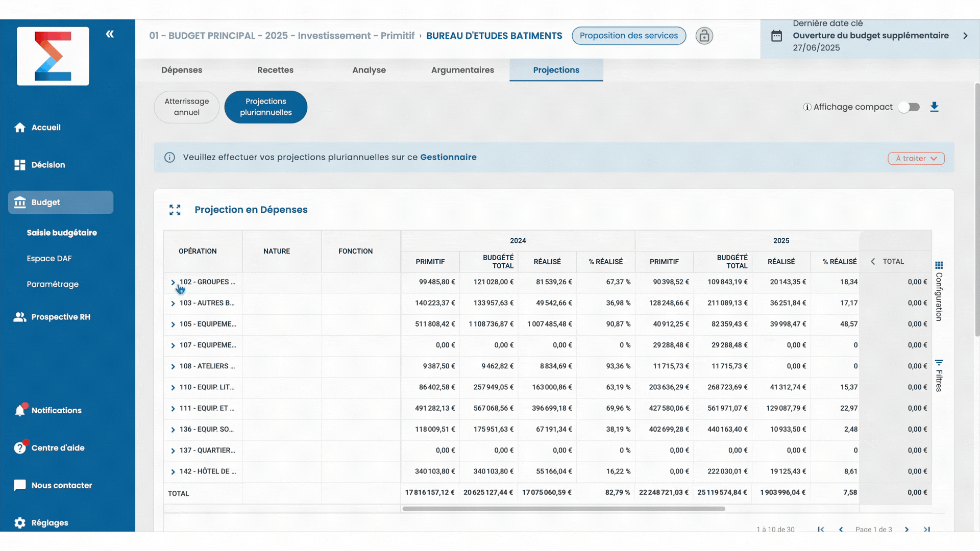Switch to the Argumentaires tab
The width and height of the screenshot is (980, 551).
coord(462,70)
